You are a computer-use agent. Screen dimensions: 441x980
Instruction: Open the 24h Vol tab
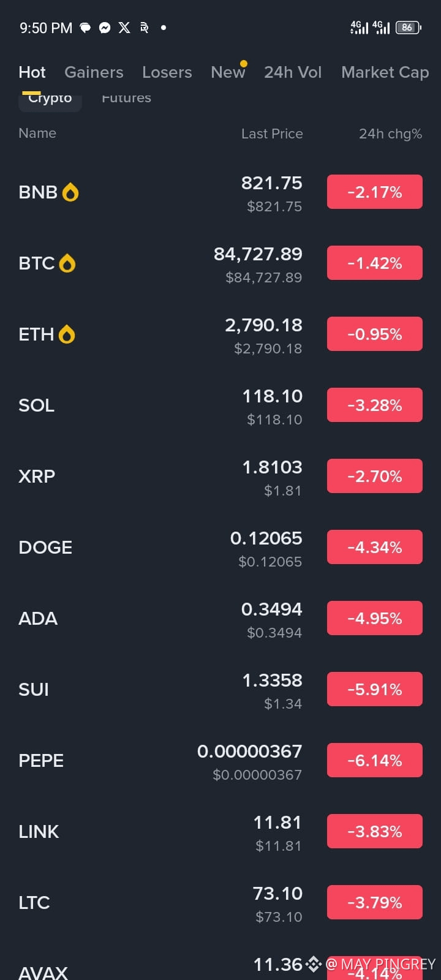(293, 72)
